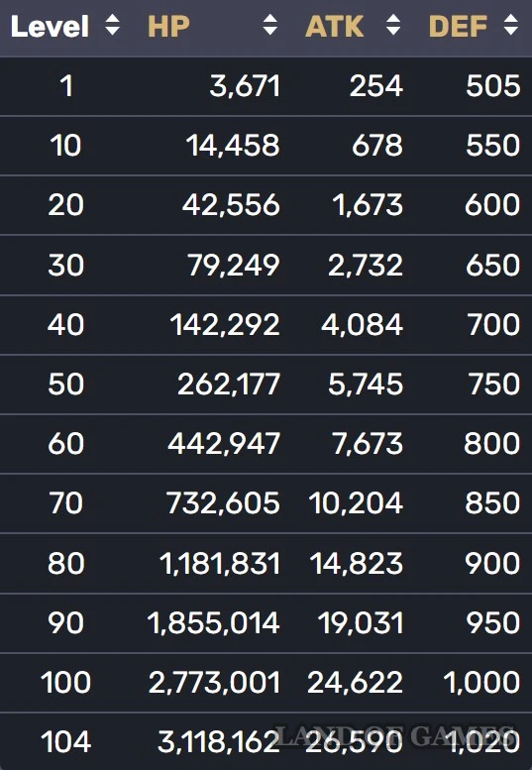This screenshot has width=532, height=770.
Task: Select the ATK column header text
Action: [x=335, y=27]
